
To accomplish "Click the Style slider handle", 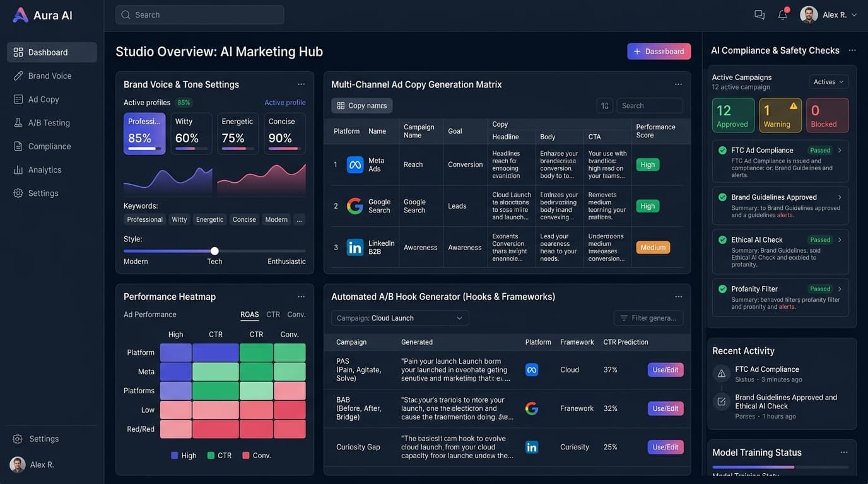I will [214, 251].
